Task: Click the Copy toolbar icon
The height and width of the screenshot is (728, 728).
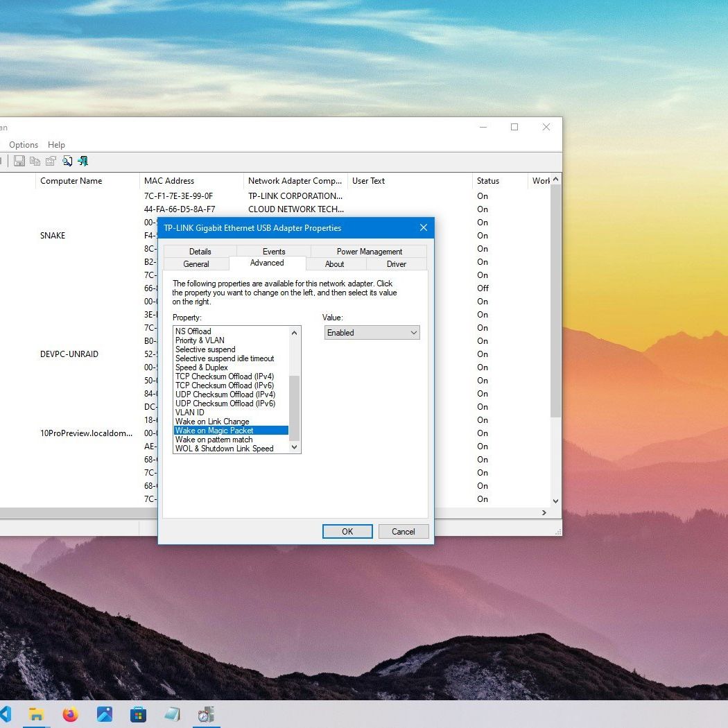Action: (35, 162)
